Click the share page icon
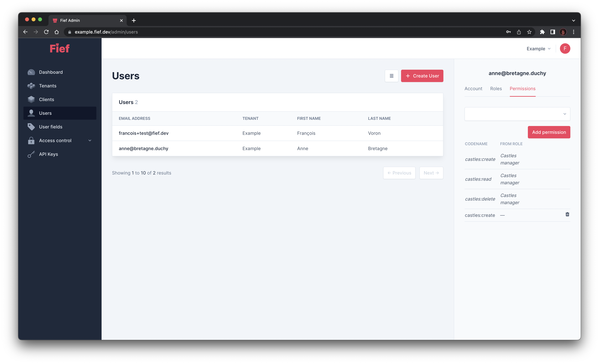Image resolution: width=599 pixels, height=364 pixels. click(x=519, y=32)
